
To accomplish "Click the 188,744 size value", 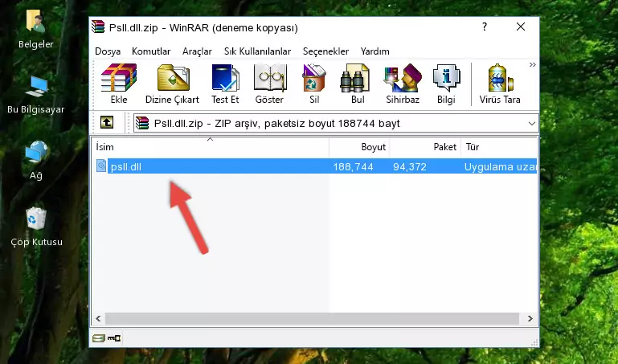I will (x=353, y=166).
